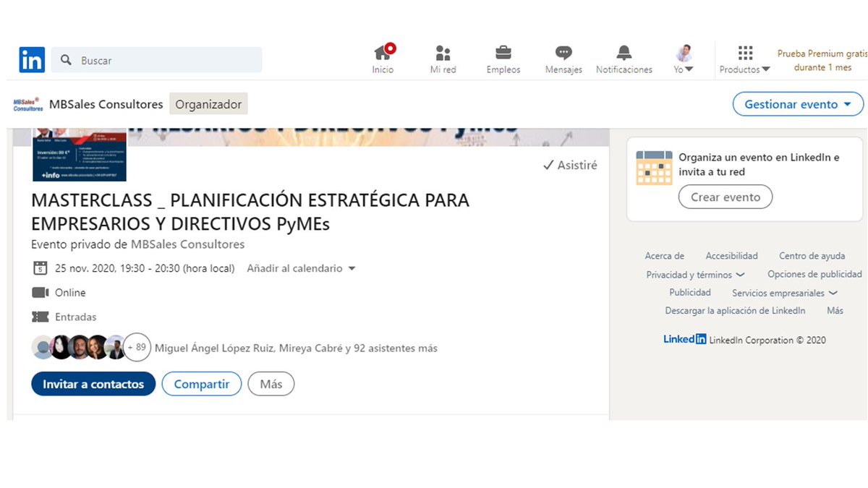
Task: Open MBSales Consultores link under title
Action: coord(188,244)
